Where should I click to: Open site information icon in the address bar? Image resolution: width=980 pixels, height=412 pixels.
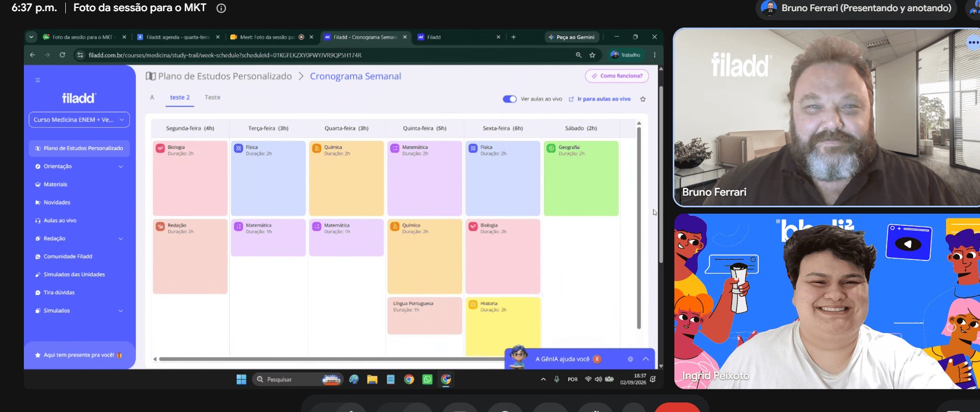pos(80,55)
